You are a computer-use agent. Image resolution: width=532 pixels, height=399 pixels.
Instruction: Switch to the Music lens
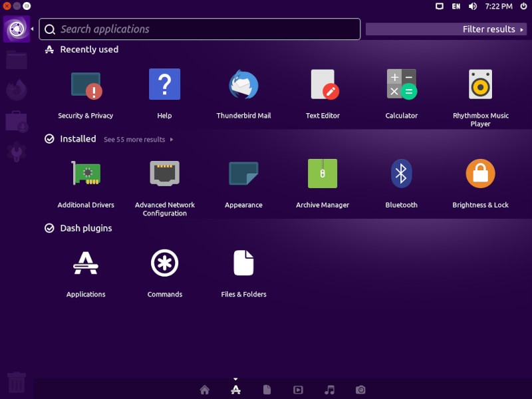click(330, 390)
